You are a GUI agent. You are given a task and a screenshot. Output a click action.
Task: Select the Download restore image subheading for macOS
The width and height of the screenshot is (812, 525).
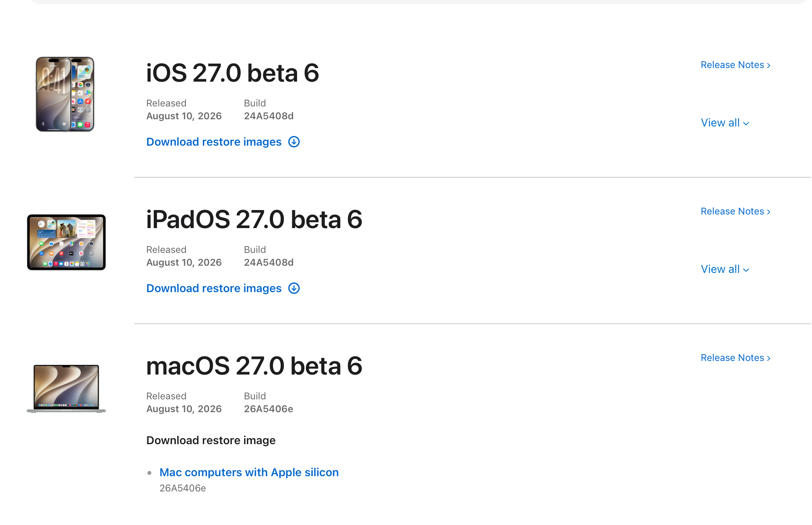211,441
